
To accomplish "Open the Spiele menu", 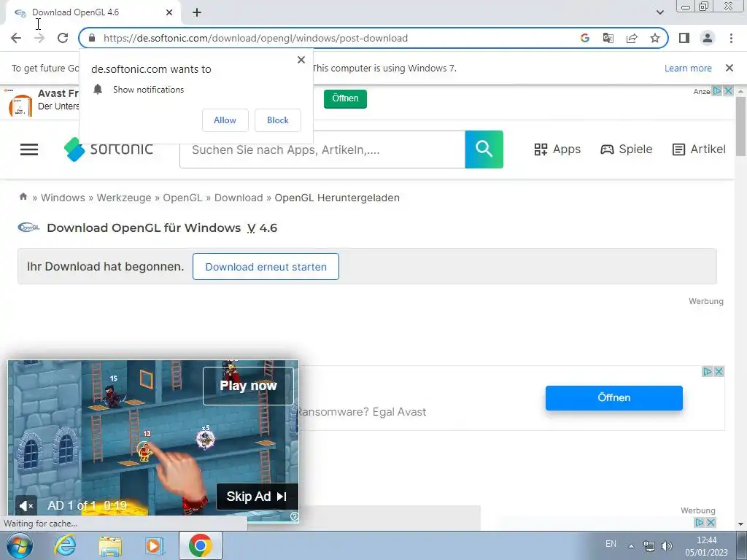I will click(x=626, y=149).
